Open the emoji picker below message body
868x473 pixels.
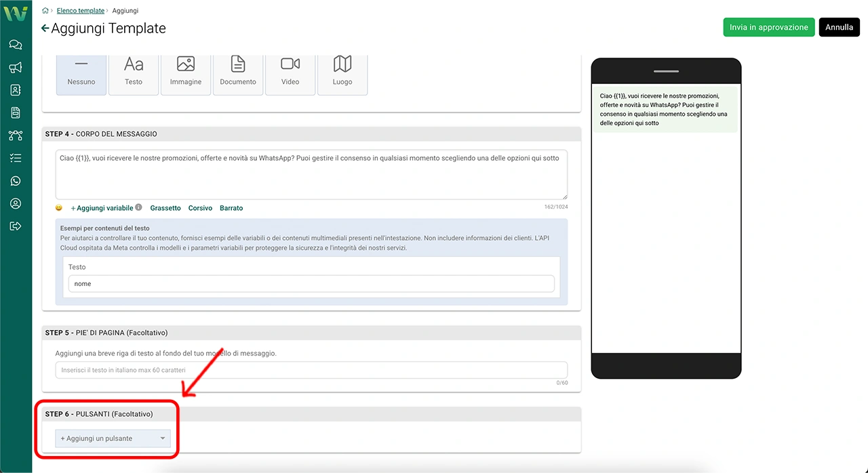[x=59, y=208]
